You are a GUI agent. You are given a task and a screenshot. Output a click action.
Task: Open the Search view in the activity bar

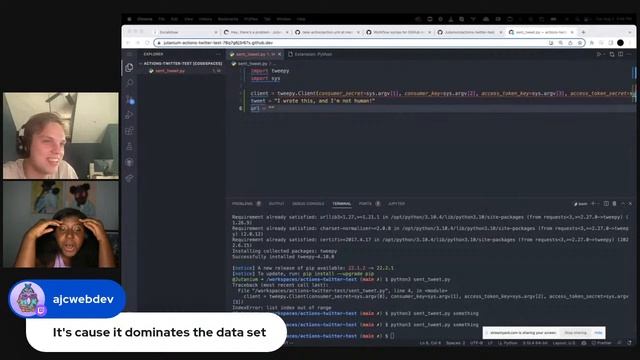pos(129,83)
